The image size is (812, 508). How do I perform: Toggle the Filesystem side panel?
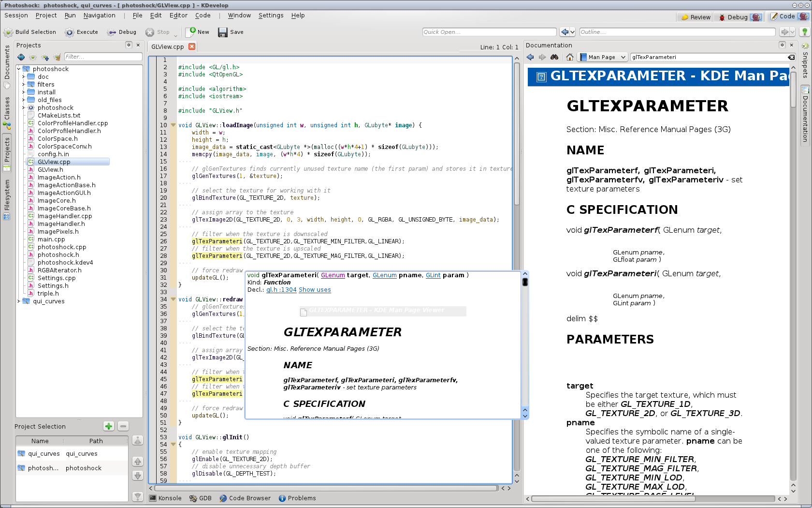(7, 199)
